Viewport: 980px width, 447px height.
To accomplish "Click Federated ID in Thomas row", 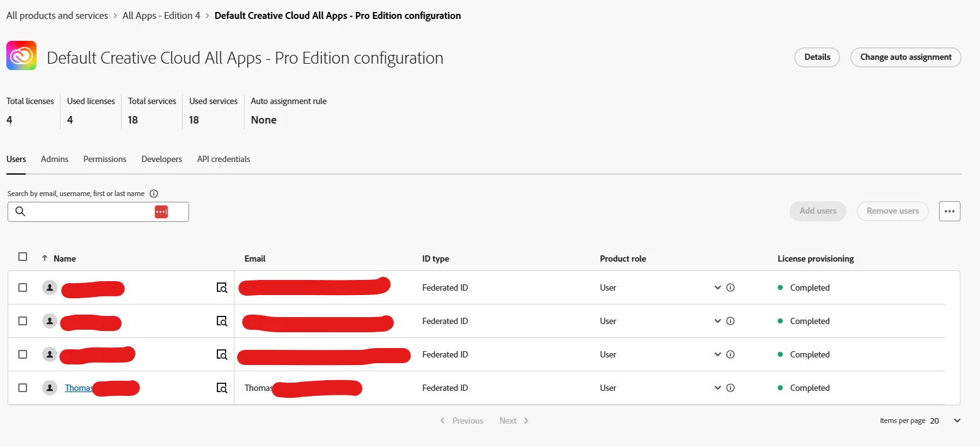I will point(445,388).
